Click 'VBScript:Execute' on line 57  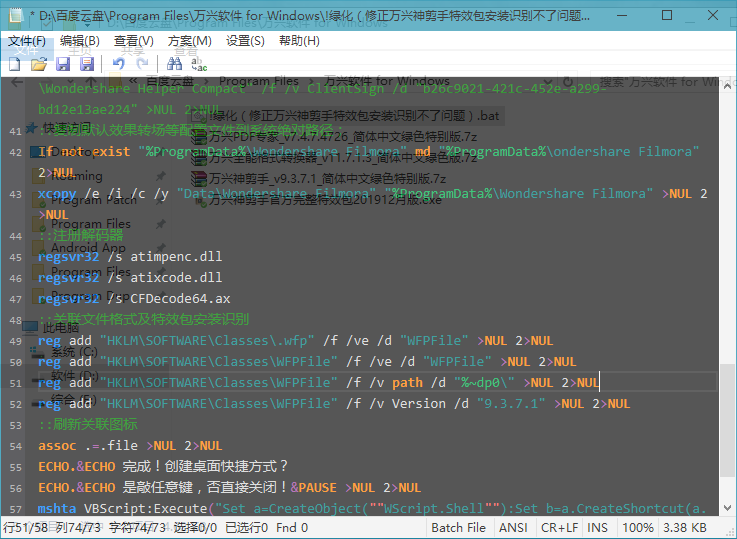tap(146, 509)
